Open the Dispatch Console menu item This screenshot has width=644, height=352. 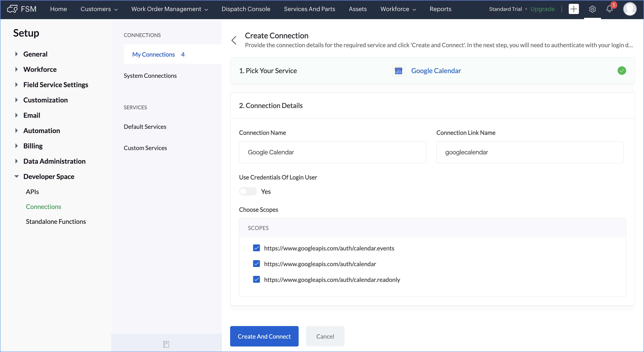(x=245, y=9)
